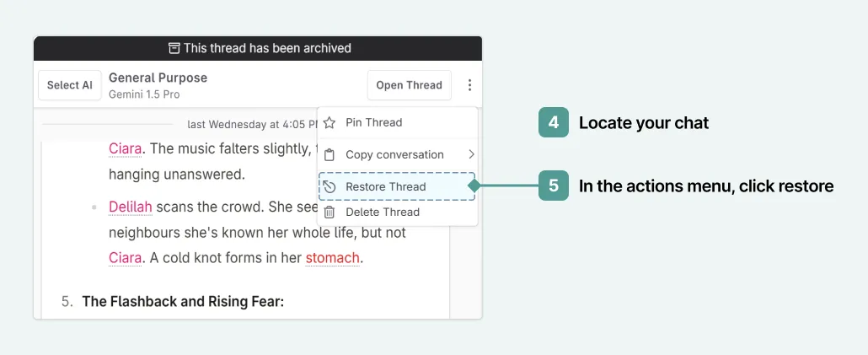Click the Ciara link before "The music falters"
868x355 pixels.
pyautogui.click(x=125, y=149)
